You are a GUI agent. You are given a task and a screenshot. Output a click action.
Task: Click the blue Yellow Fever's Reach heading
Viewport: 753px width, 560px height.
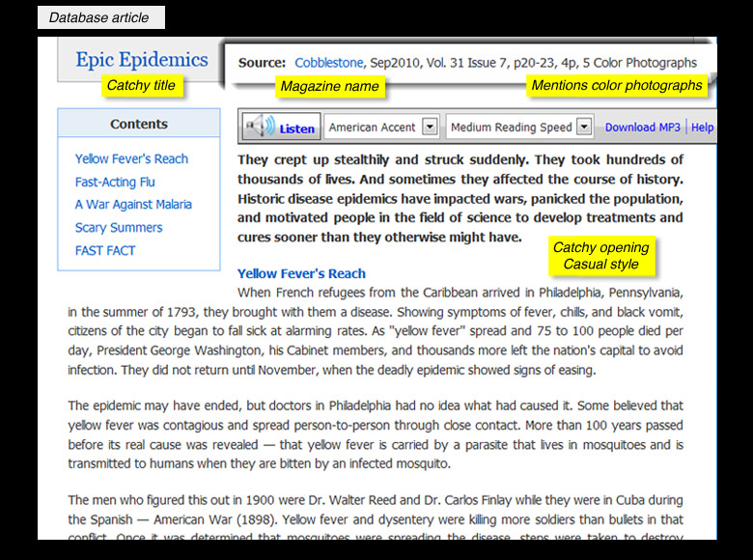[301, 274]
